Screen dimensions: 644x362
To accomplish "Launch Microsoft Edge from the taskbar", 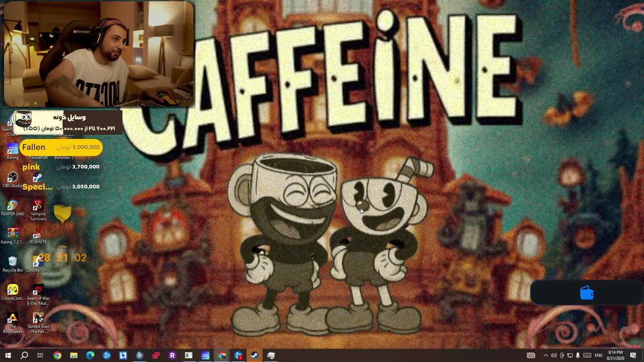I will [90, 355].
